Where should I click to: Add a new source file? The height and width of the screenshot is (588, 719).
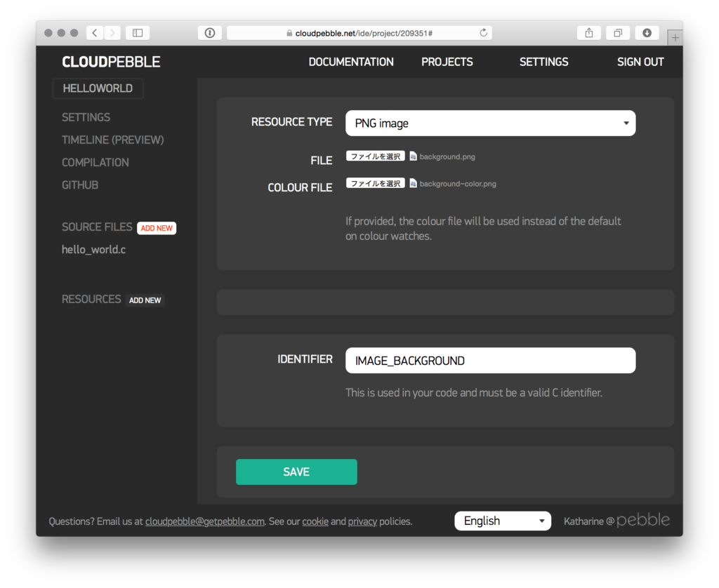[157, 228]
